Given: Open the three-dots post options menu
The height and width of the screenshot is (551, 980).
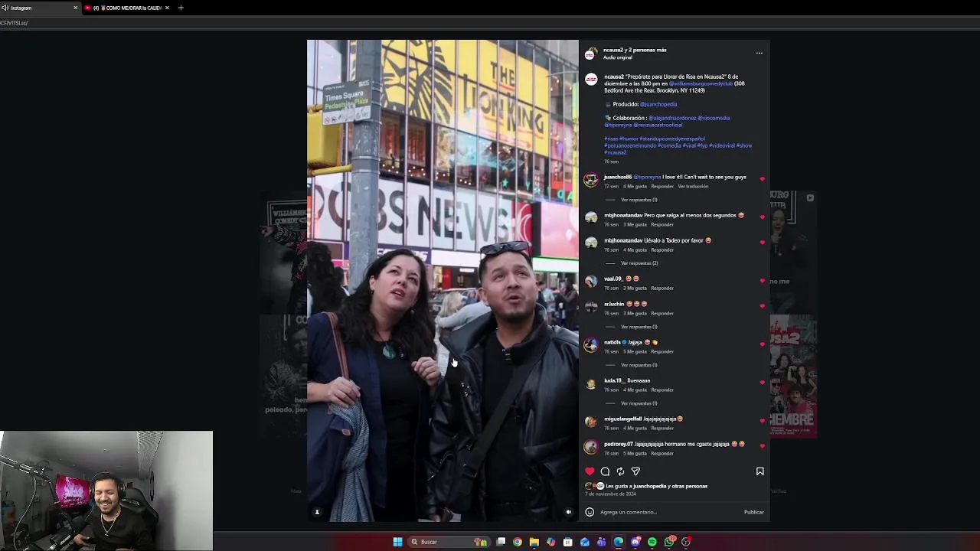Looking at the screenshot, I should [x=759, y=53].
